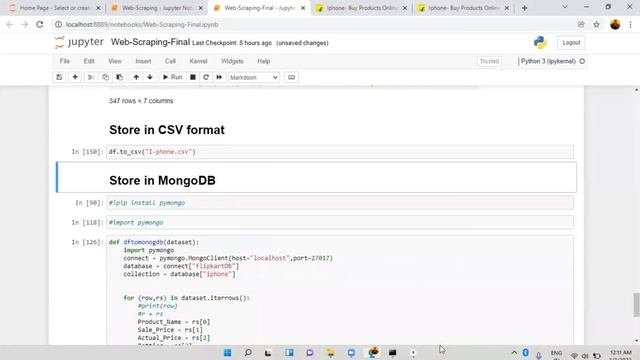This screenshot has height=360, width=640.
Task: Restart kernel and run all cells
Action: [219, 77]
